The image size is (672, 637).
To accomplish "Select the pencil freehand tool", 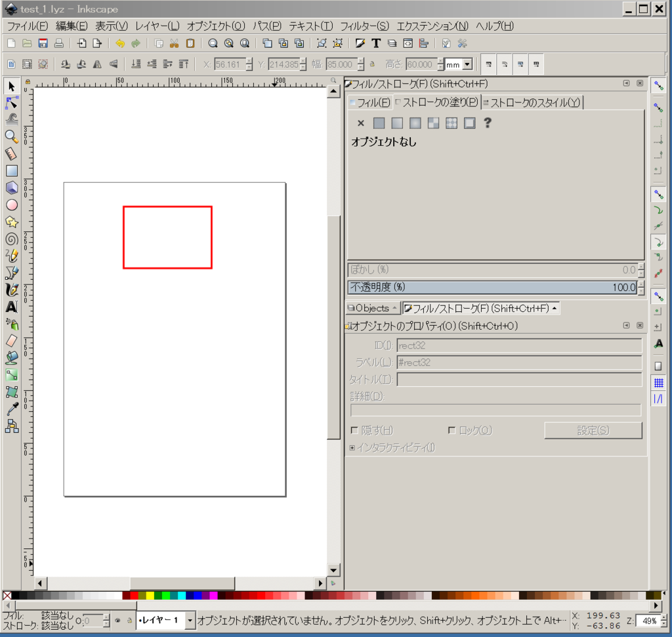I will [12, 255].
